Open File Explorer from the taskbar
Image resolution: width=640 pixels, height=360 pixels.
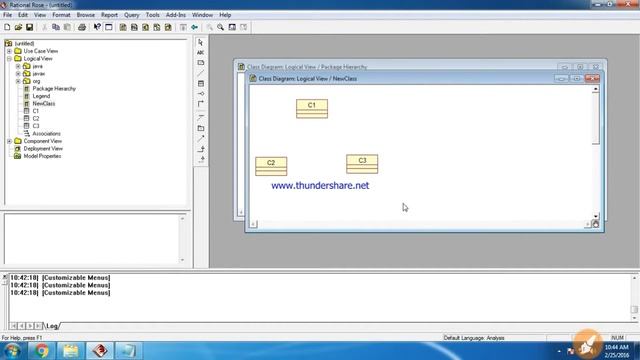point(71,351)
